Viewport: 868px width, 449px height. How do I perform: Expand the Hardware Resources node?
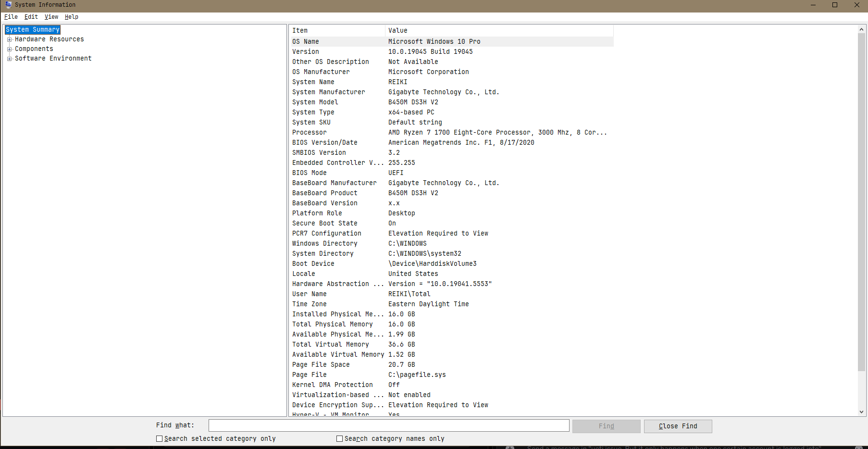point(9,39)
